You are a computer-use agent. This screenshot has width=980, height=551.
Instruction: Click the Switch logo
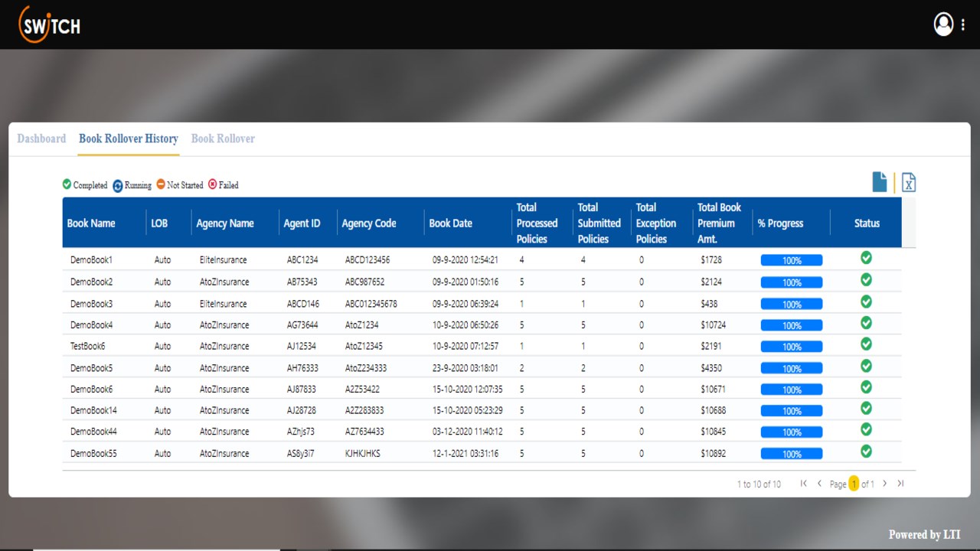50,24
